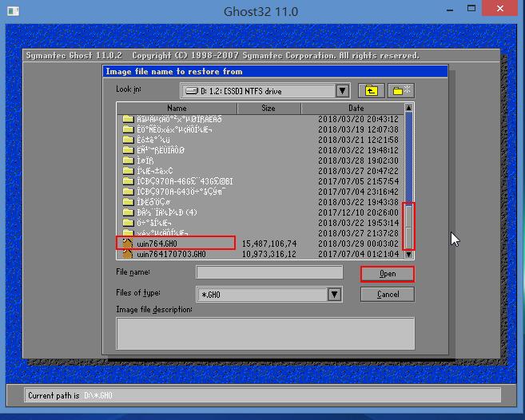Click the file list scrollbar thumb
Viewport: 525px width, 420px height.
409,226
